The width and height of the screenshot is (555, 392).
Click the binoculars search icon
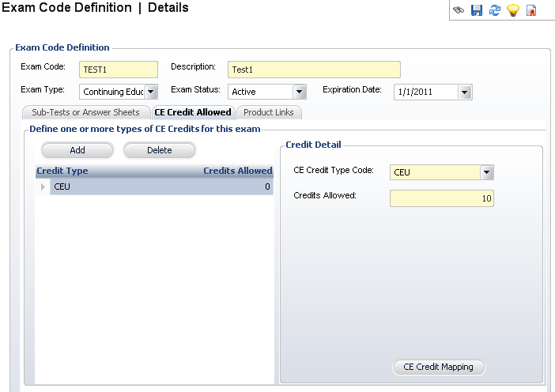click(459, 10)
